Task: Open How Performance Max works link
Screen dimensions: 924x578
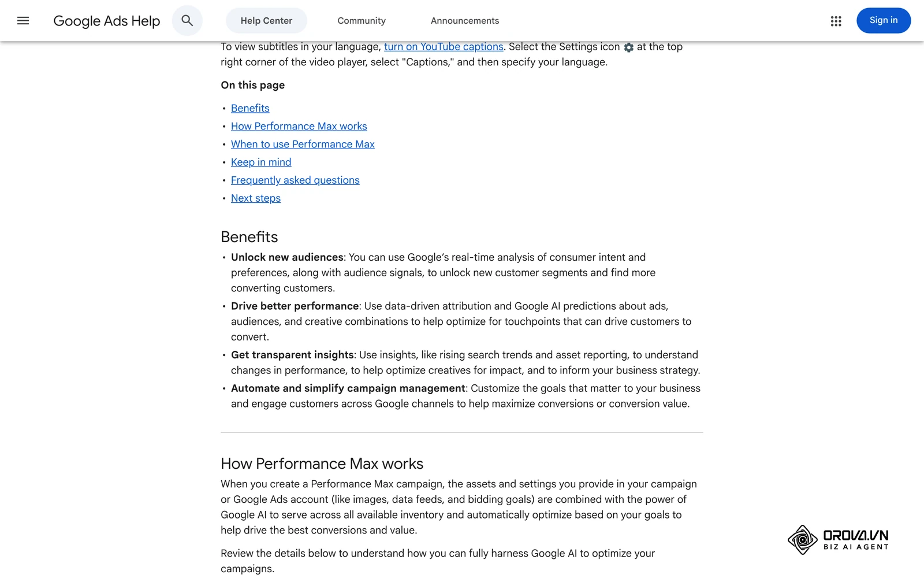Action: 299,126
